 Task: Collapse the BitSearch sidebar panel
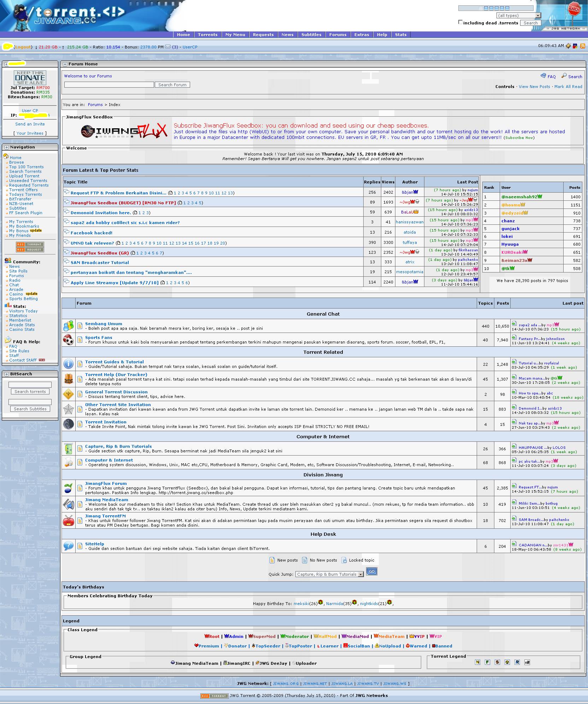click(7, 374)
